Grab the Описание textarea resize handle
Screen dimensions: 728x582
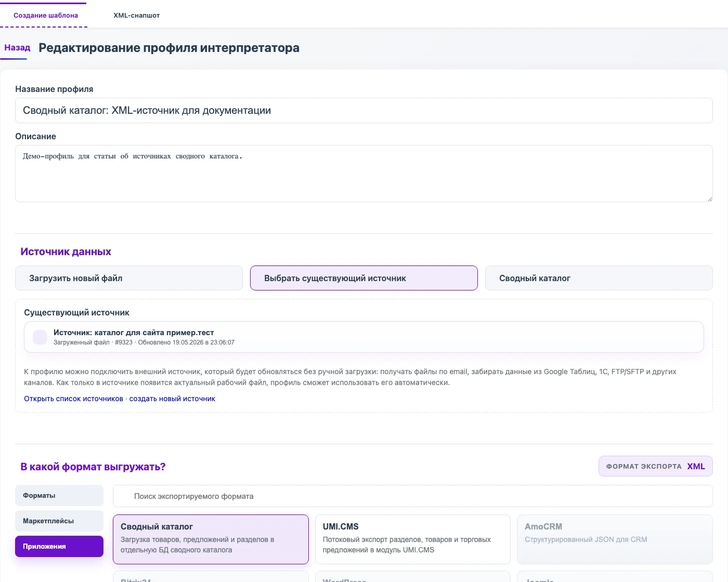[709, 199]
